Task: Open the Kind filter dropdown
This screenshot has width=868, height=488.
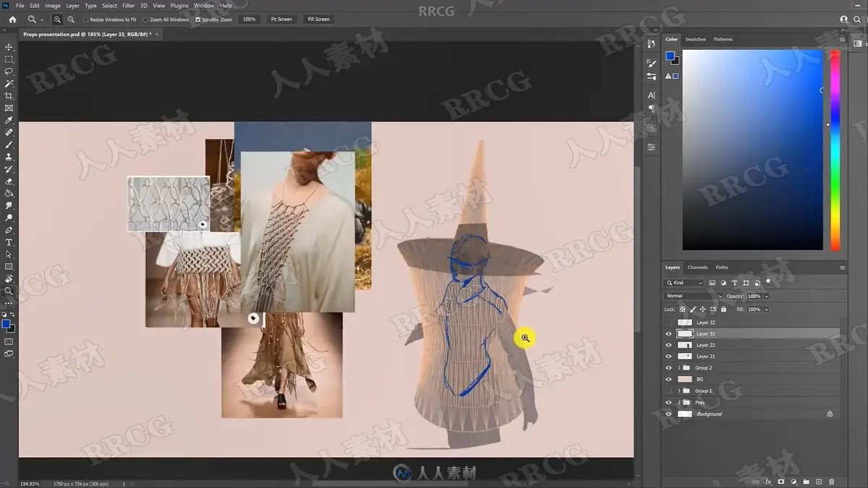Action: point(684,283)
